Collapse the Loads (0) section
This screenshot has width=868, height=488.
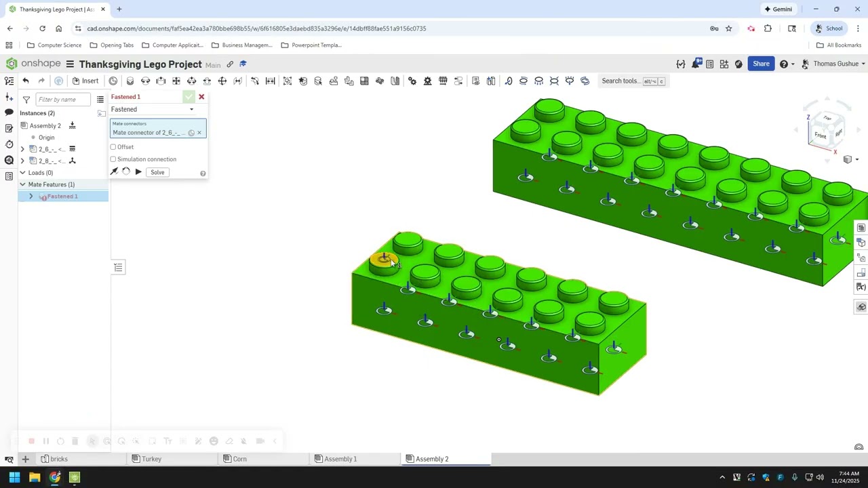[22, 173]
